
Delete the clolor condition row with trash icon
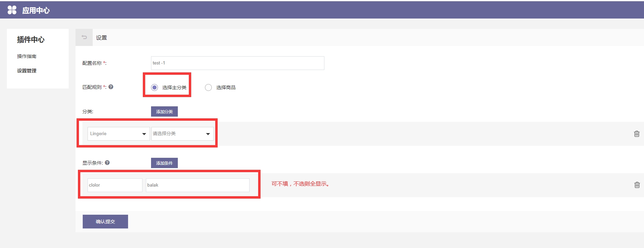pos(637,185)
